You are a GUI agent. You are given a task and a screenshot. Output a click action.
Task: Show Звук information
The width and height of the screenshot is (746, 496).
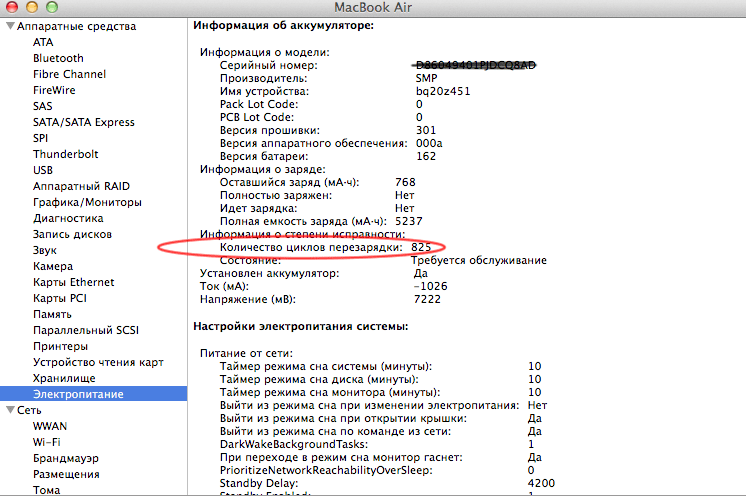pyautogui.click(x=45, y=250)
